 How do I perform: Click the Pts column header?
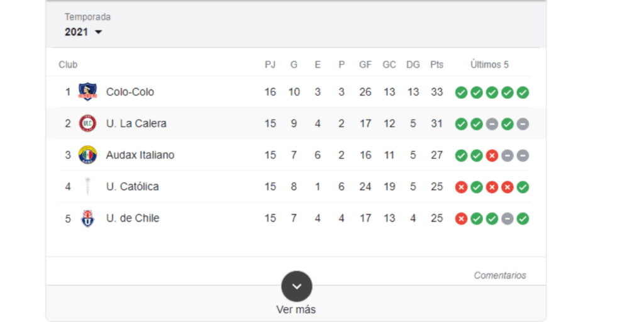[436, 65]
